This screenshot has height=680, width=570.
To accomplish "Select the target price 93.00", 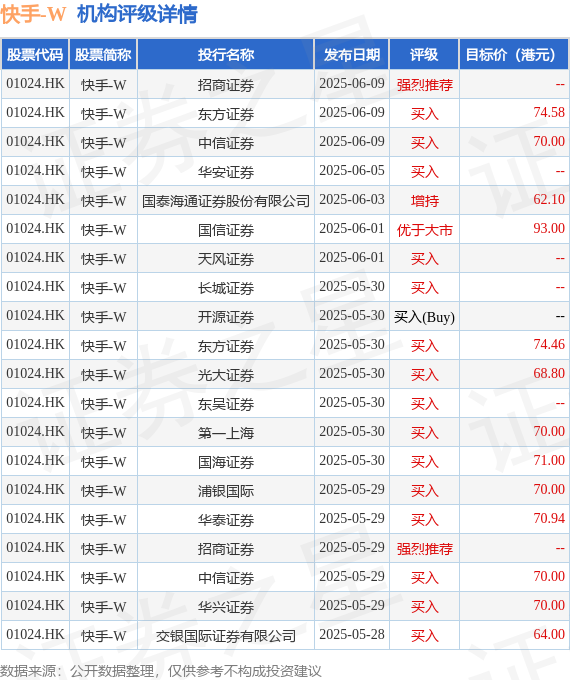I will 549,229.
